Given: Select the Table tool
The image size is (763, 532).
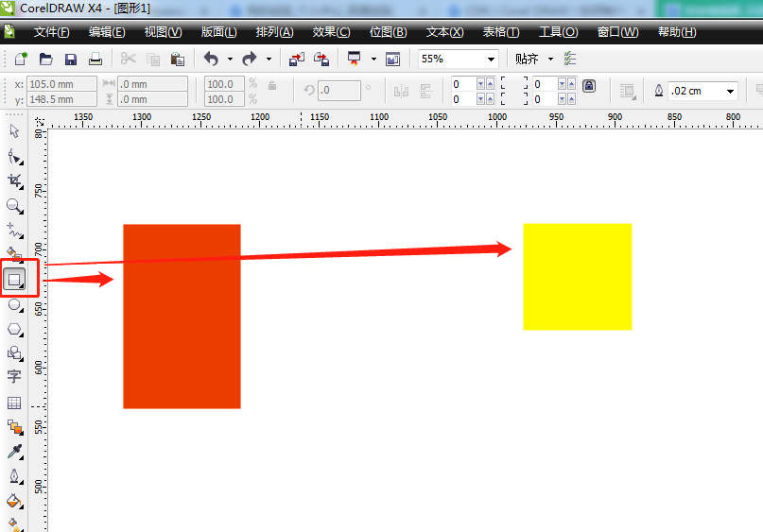Looking at the screenshot, I should 14,403.
